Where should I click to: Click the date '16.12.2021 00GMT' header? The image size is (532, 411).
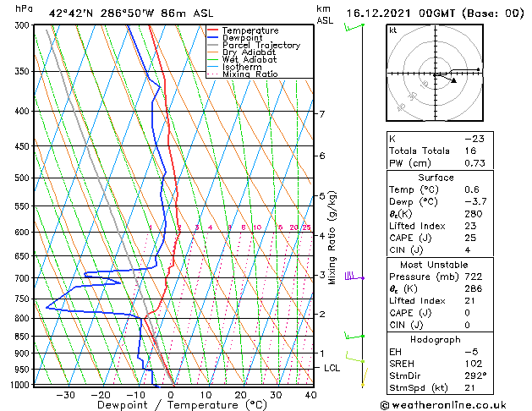[x=401, y=14]
